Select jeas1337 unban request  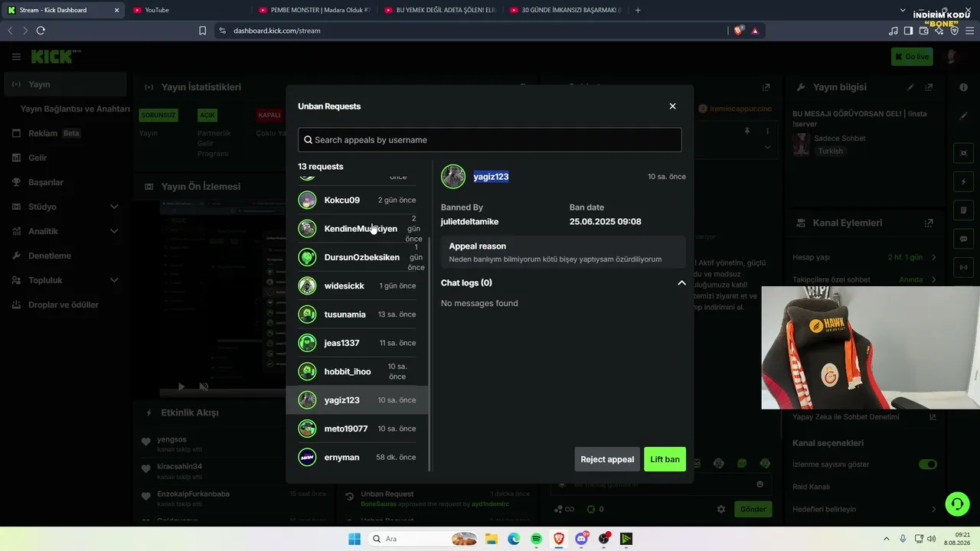tap(357, 343)
